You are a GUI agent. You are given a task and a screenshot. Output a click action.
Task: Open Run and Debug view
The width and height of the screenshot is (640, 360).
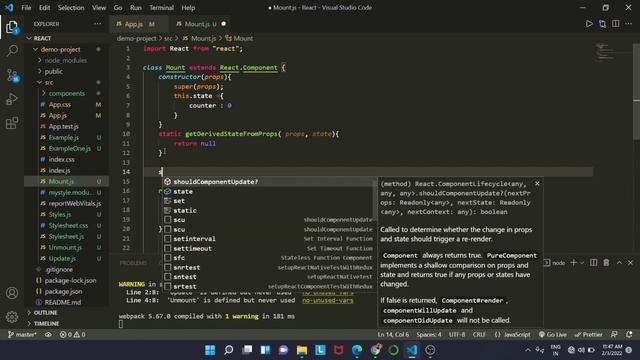pos(12,99)
